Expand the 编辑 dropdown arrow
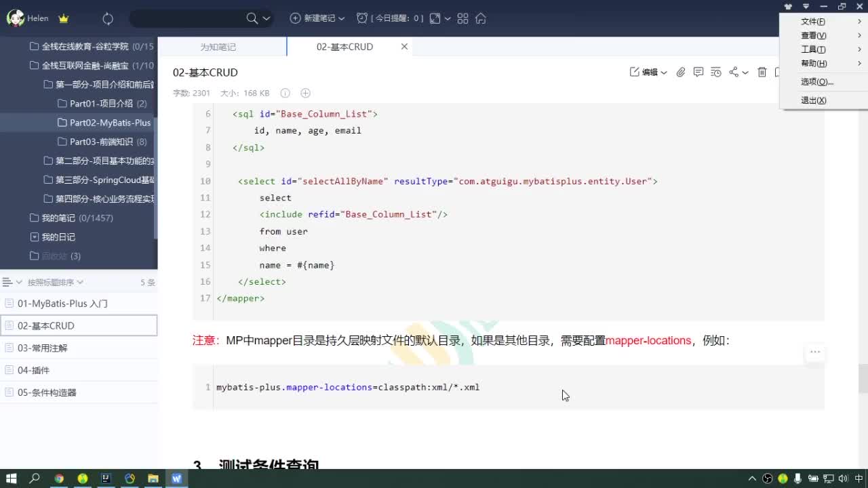Image resolution: width=868 pixels, height=488 pixels. point(664,73)
